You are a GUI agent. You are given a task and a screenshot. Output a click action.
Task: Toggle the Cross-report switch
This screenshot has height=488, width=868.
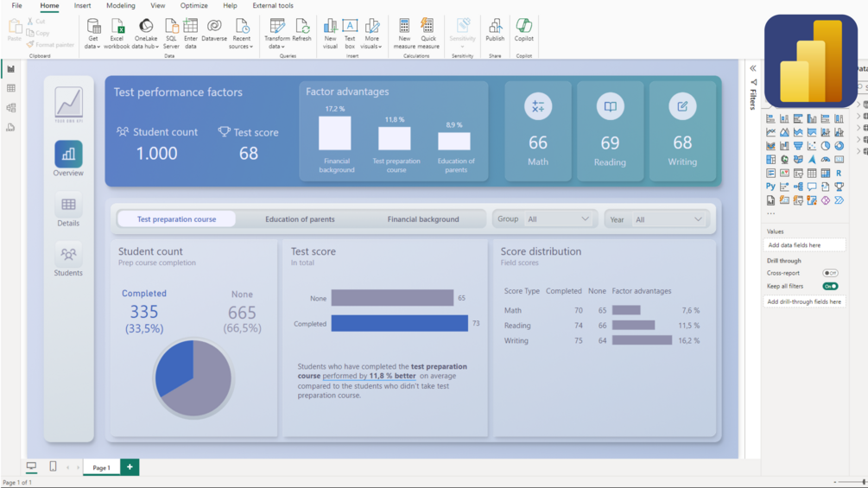(x=830, y=273)
